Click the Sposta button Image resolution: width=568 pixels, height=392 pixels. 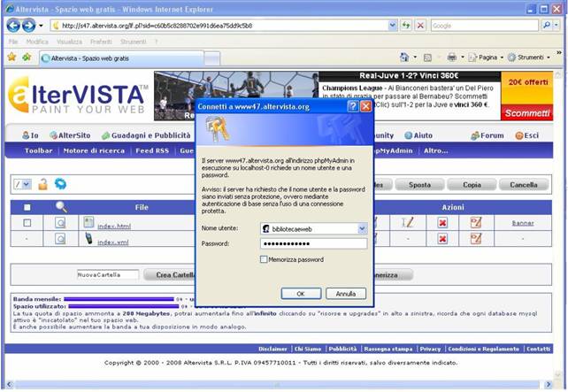419,185
